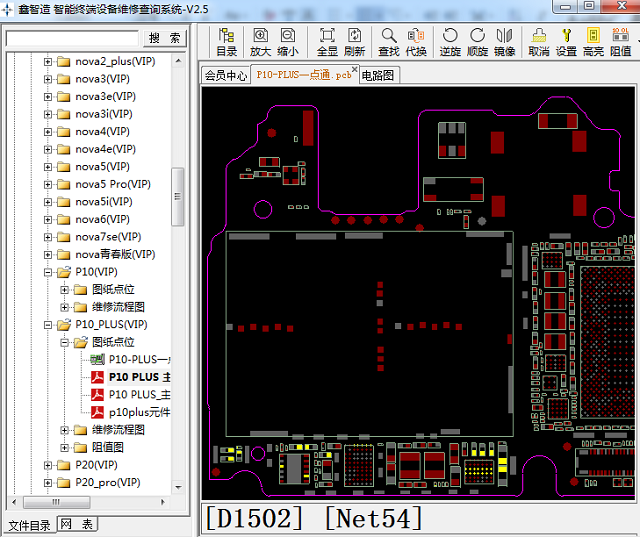Image resolution: width=640 pixels, height=537 pixels.
Task: Expand 维修流程图 under P10_PLUS
Action: (64, 430)
